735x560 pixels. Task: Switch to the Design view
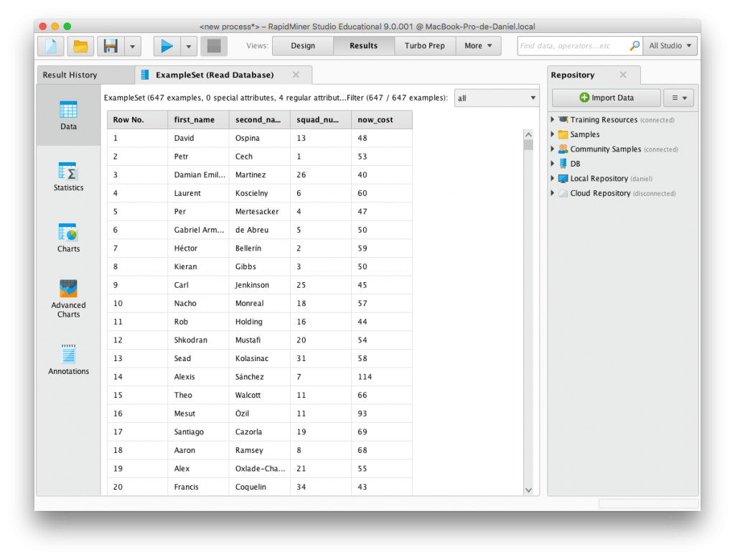point(303,46)
